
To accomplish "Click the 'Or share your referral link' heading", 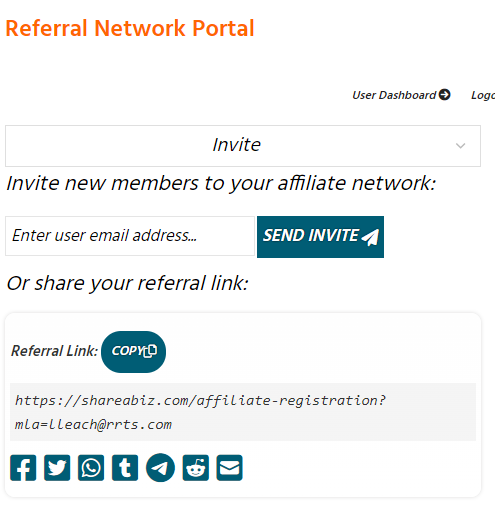I will click(x=127, y=284).
